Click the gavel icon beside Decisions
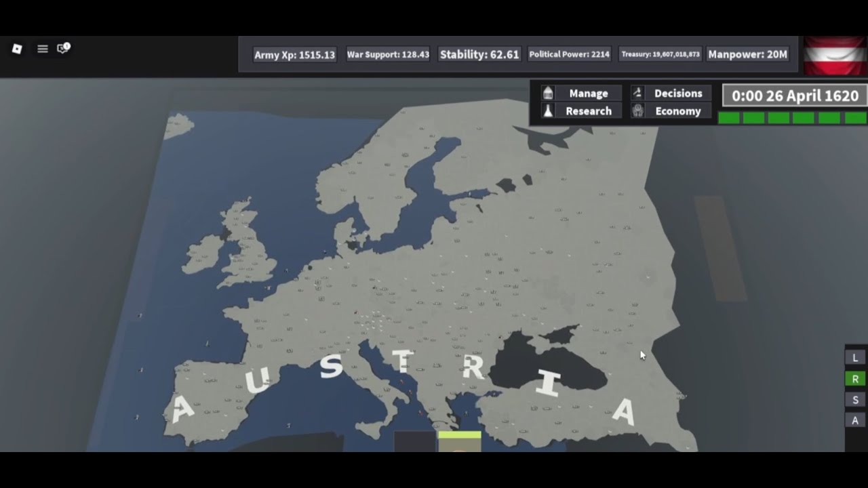 tap(637, 93)
